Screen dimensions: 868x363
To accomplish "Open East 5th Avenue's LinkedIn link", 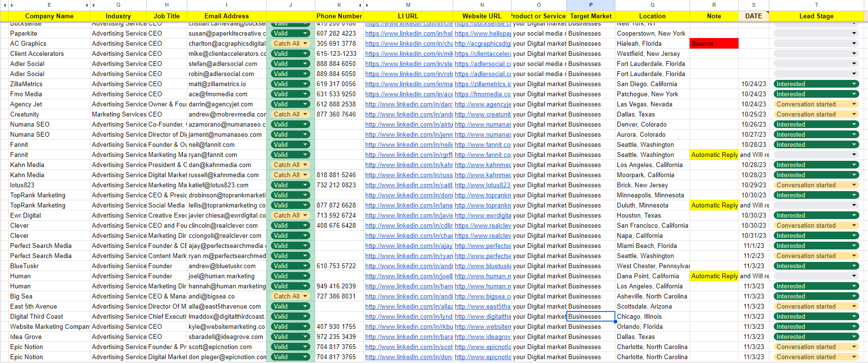I will click(409, 306).
